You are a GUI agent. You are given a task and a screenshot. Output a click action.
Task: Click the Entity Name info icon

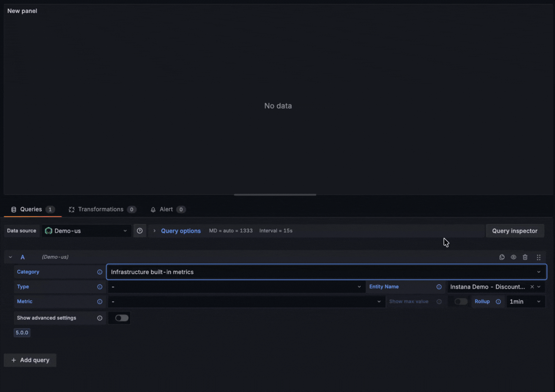(439, 287)
